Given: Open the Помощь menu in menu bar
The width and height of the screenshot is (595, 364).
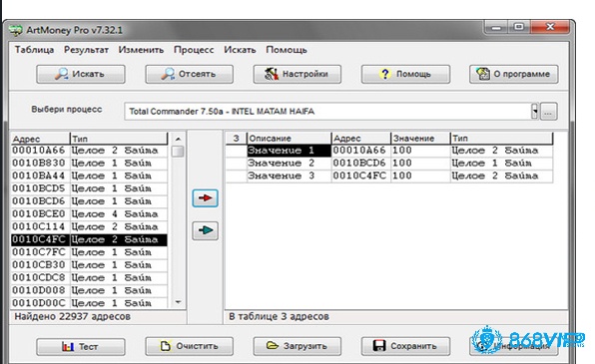Looking at the screenshot, I should [287, 50].
